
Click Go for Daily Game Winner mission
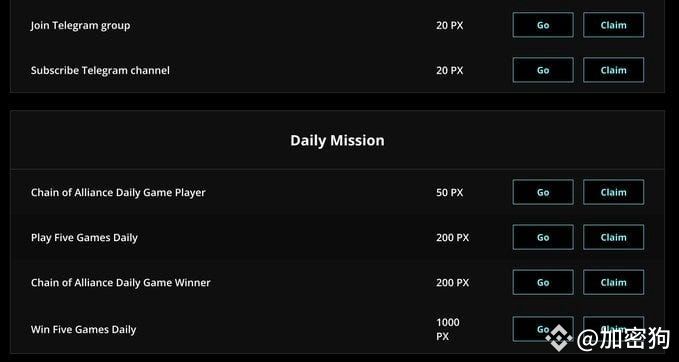coord(543,282)
